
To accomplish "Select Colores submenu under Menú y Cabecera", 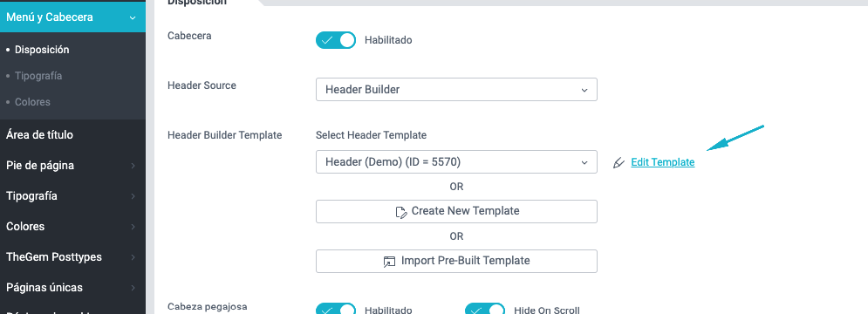I will [x=32, y=102].
